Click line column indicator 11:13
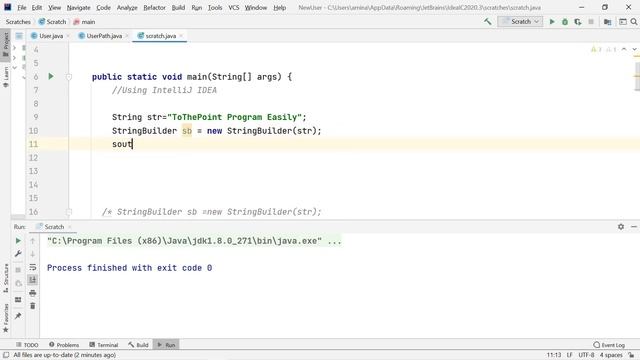The height and width of the screenshot is (360, 640). pyautogui.click(x=554, y=355)
